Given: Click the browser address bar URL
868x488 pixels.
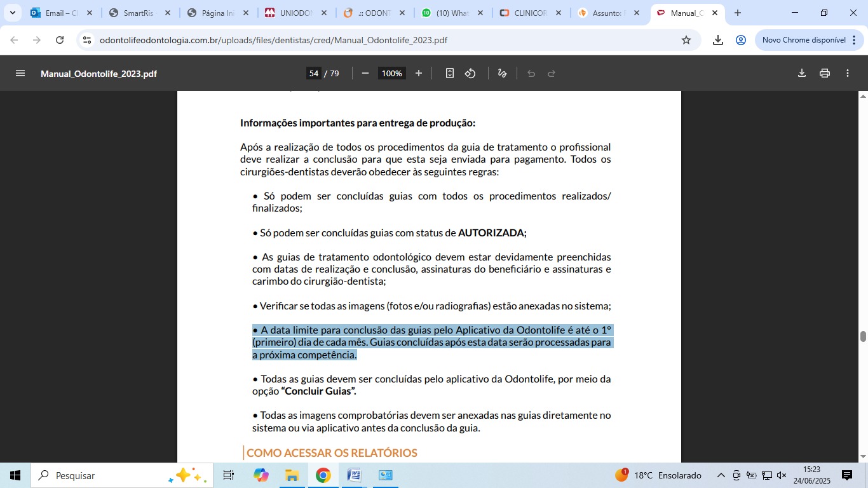Looking at the screenshot, I should click(x=274, y=40).
